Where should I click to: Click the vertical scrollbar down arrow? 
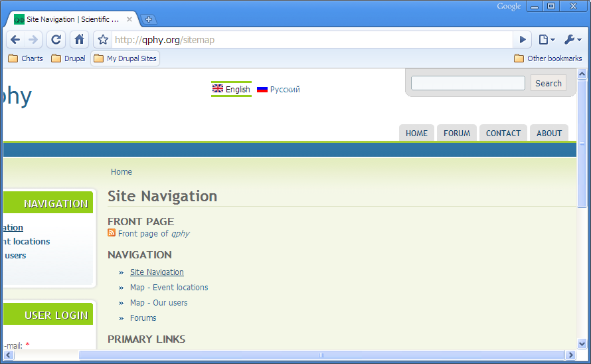[x=582, y=343]
